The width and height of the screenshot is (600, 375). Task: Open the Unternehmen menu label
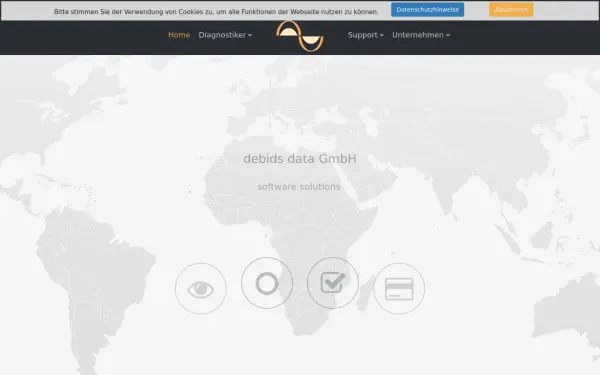click(x=418, y=35)
